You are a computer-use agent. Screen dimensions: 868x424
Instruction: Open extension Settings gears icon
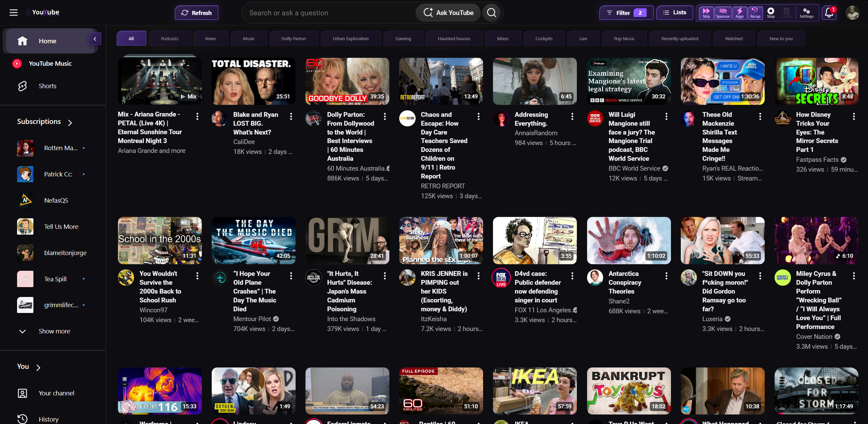coord(806,13)
